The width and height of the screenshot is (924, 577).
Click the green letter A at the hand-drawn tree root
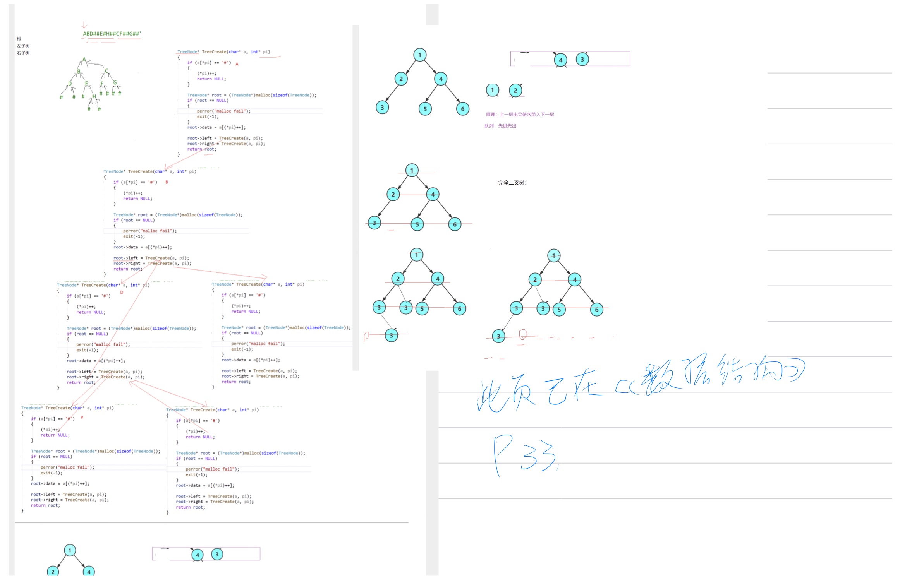tap(84, 60)
